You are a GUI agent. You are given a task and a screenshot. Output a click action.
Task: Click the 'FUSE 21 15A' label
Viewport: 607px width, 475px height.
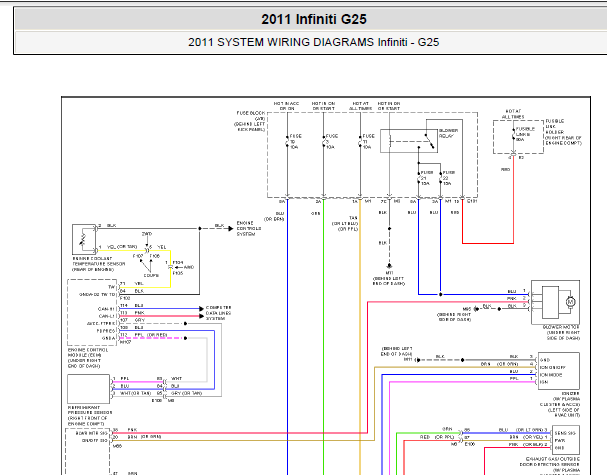427,178
